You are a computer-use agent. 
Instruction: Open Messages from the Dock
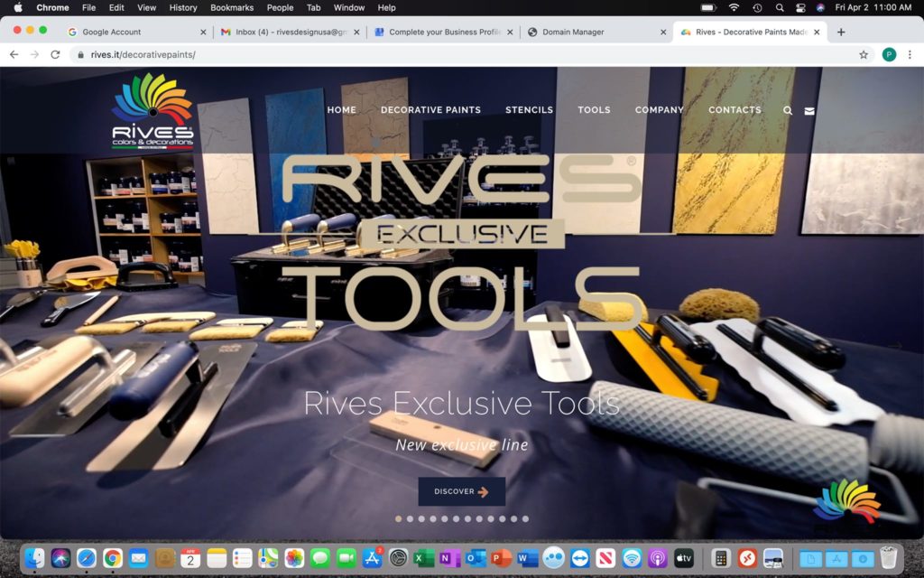coord(320,557)
